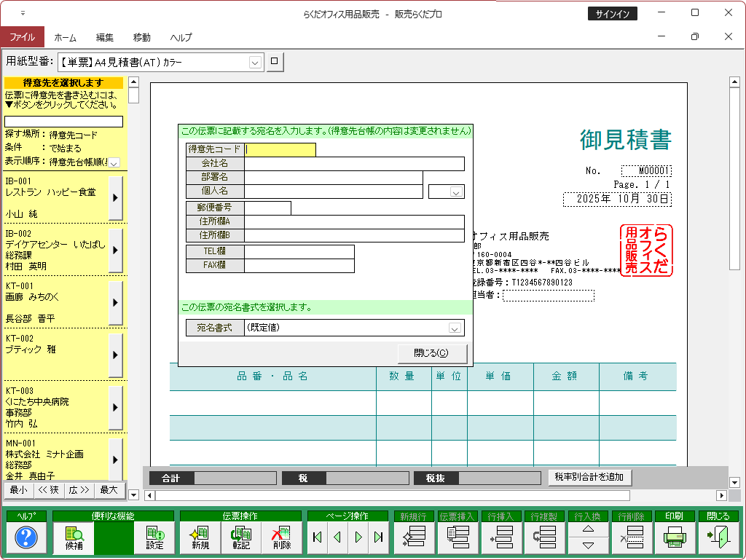Screen dimensions: 746x560
Task: Open the ファイル menu tab
Action: (x=22, y=37)
